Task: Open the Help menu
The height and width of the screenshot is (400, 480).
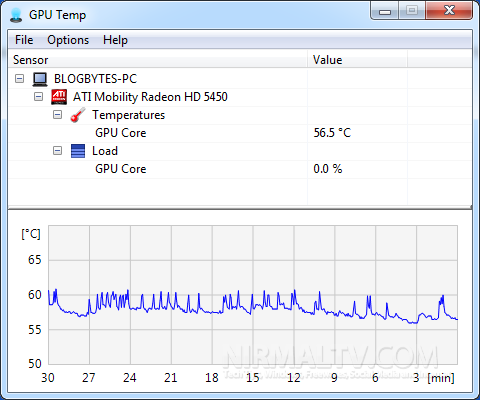Action: point(115,40)
